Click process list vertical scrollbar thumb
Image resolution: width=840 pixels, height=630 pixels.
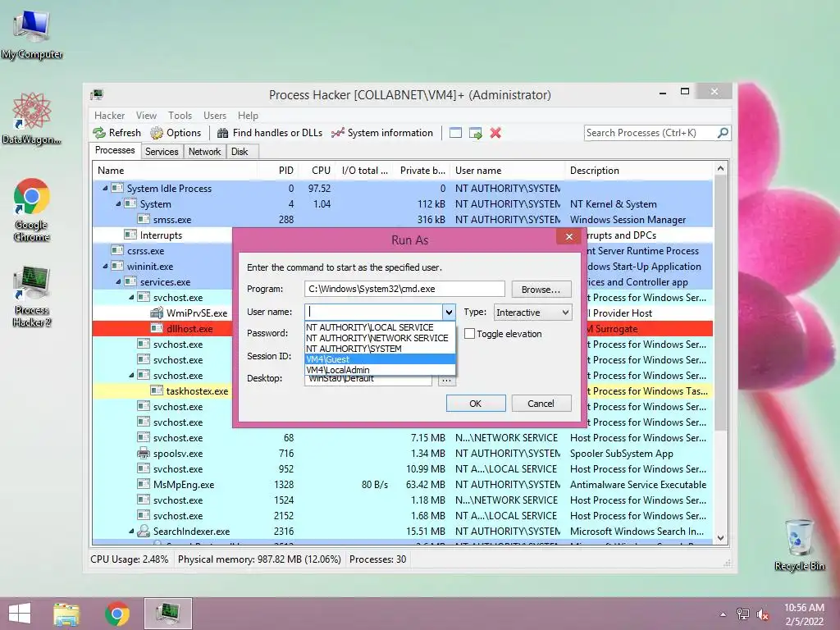pyautogui.click(x=720, y=303)
